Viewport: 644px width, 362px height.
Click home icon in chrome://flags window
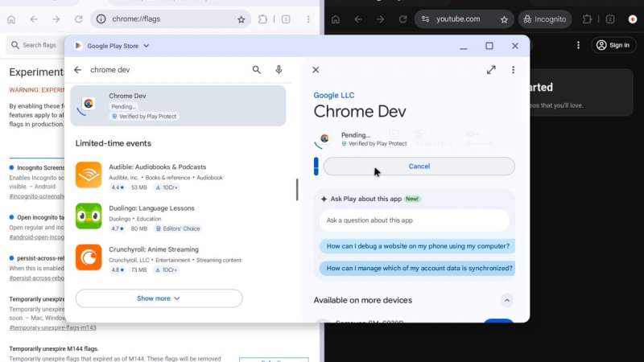coord(11,19)
